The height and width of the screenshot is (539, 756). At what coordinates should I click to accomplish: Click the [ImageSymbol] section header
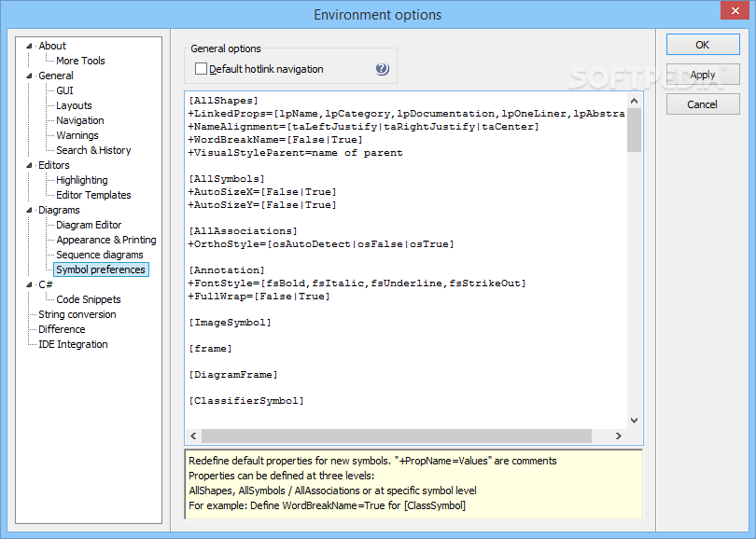coord(230,323)
